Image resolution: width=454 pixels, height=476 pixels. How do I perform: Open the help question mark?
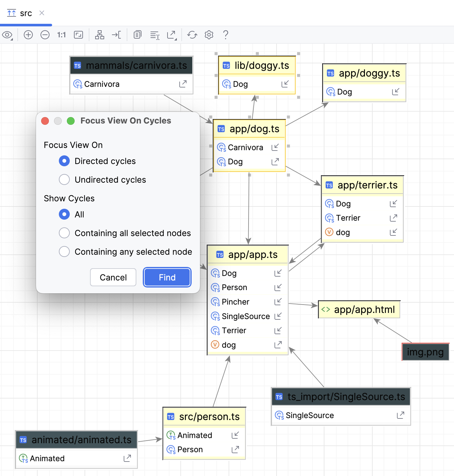click(x=226, y=35)
